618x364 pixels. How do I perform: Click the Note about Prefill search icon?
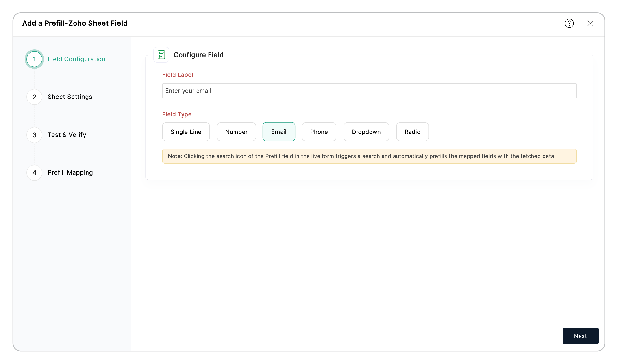(x=369, y=156)
